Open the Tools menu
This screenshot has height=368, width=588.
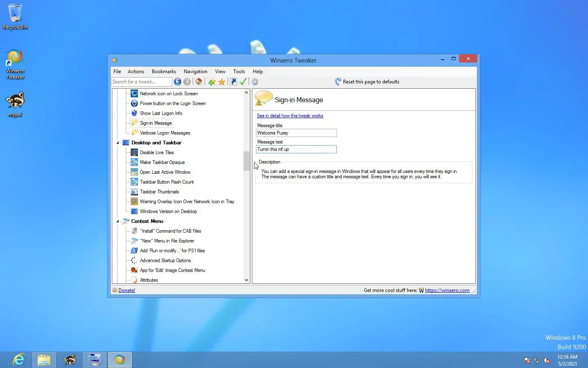[x=239, y=72]
